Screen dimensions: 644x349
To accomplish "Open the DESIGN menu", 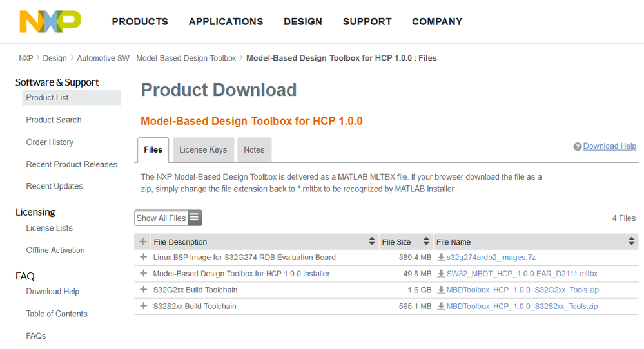I will coord(303,22).
